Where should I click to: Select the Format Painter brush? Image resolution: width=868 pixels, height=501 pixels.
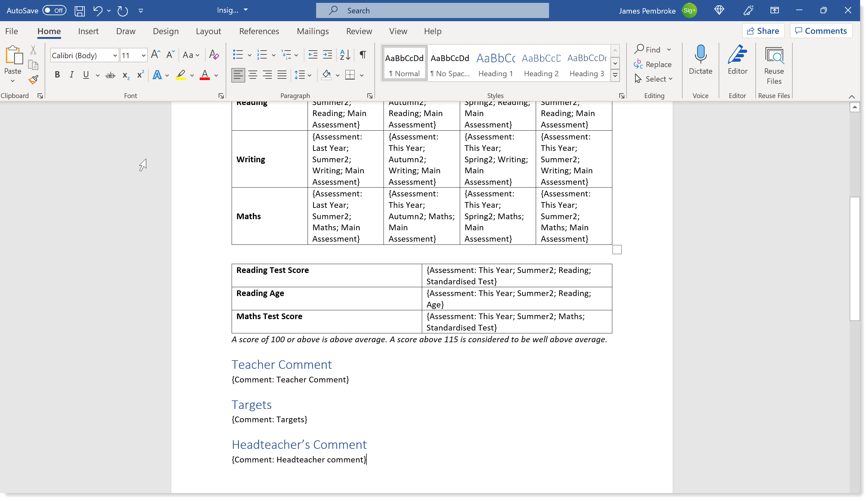click(x=34, y=80)
